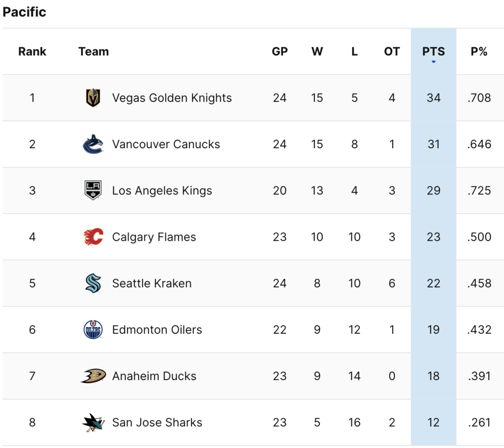
Task: Click the highlighted PTS column band
Action: pyautogui.click(x=433, y=236)
